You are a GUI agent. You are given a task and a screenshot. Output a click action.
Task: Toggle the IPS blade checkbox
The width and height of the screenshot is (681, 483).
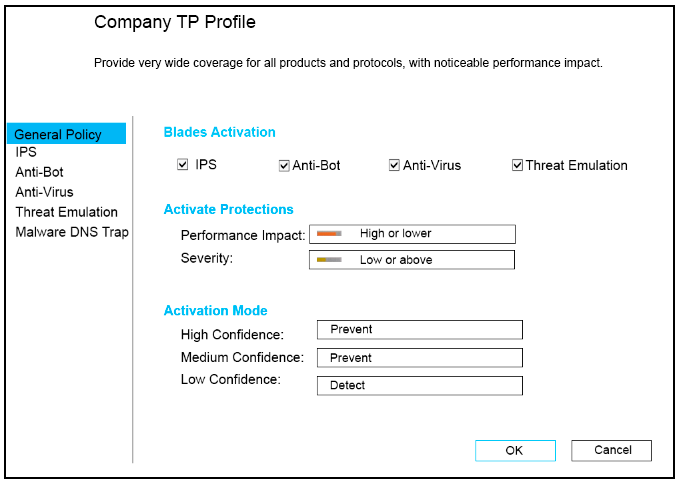point(183,164)
